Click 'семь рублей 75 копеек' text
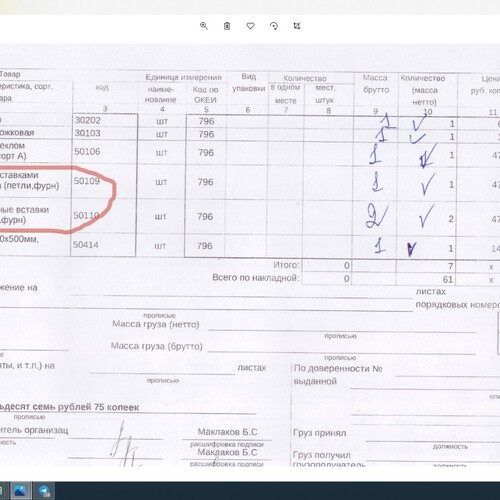 (x=86, y=407)
